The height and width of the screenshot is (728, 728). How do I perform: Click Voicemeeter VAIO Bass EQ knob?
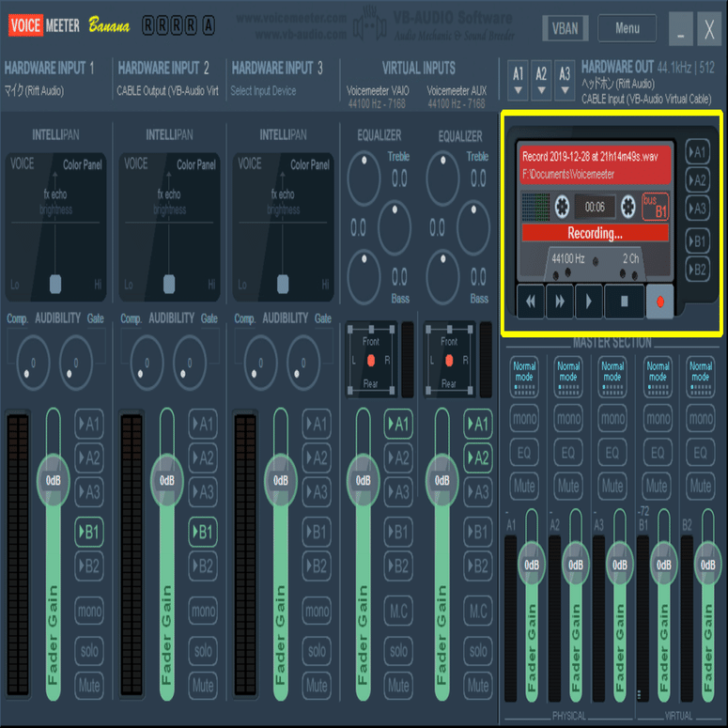pyautogui.click(x=364, y=277)
